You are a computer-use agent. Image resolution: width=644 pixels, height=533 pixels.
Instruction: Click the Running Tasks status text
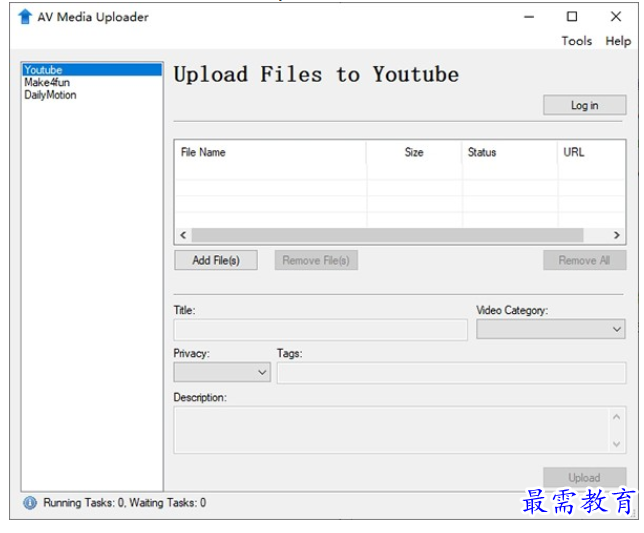point(124,503)
